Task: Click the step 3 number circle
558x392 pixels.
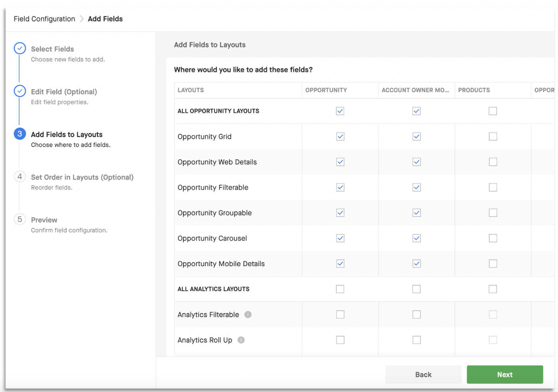Action: [x=20, y=134]
